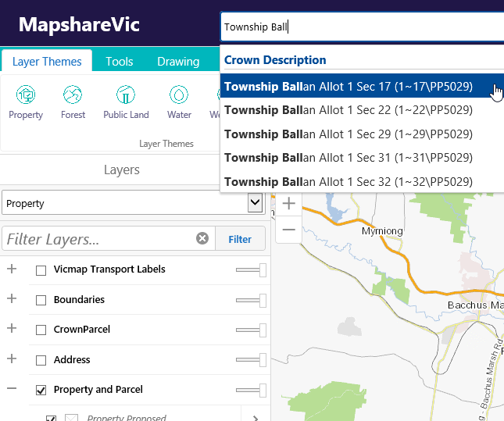Viewport: 504px width, 421px height.
Task: Expand the Boundaries layer group
Action: click(12, 298)
